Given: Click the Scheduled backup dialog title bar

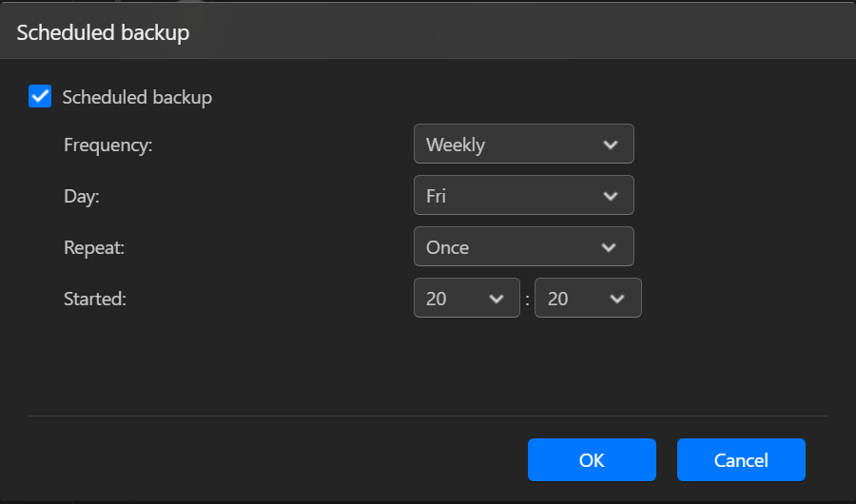Looking at the screenshot, I should click(428, 32).
